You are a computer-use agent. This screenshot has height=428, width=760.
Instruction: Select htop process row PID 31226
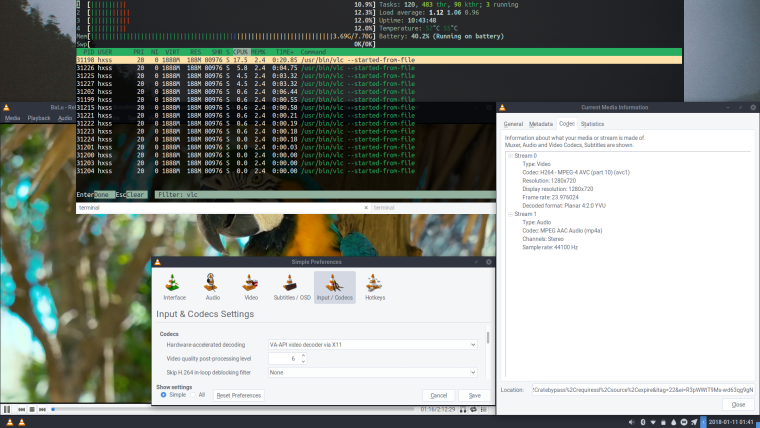tap(379, 68)
